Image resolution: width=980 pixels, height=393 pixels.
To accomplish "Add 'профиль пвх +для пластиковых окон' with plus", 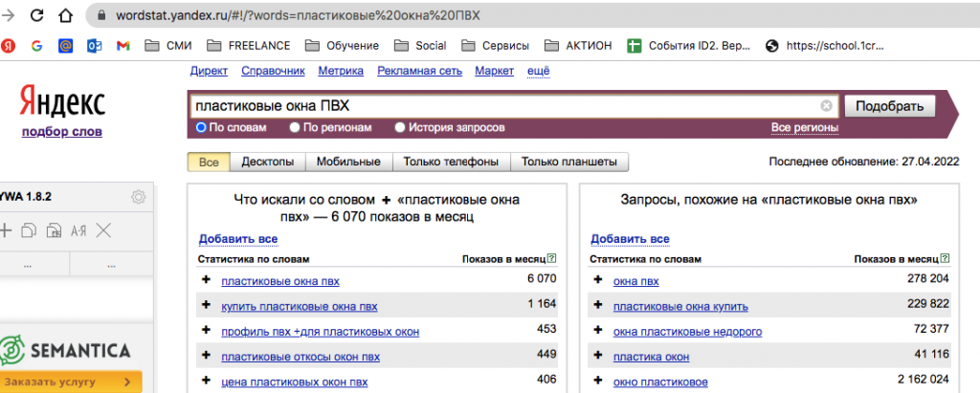I will 206,330.
